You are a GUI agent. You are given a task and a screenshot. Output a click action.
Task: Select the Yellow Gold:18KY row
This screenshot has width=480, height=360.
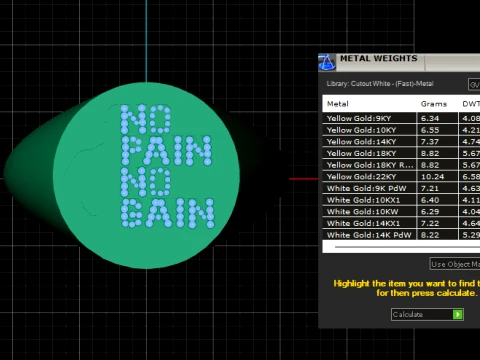click(x=401, y=153)
